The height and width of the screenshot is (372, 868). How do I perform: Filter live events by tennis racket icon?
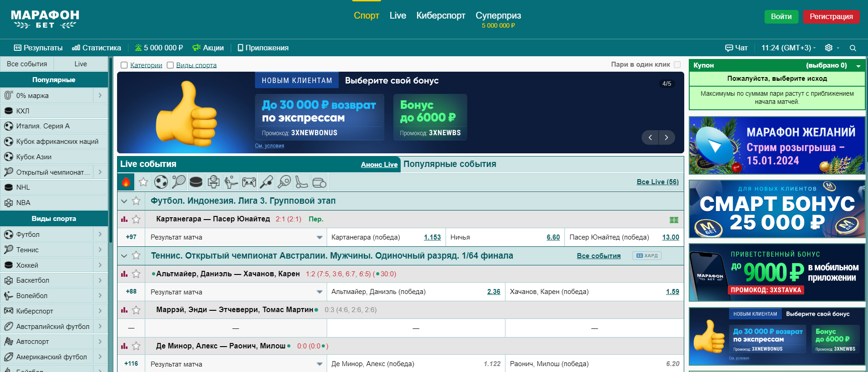coord(178,182)
